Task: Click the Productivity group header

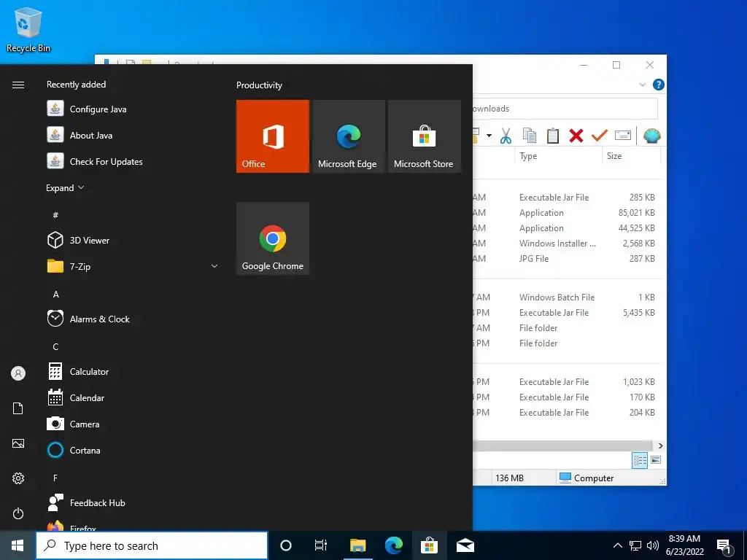Action: (259, 85)
